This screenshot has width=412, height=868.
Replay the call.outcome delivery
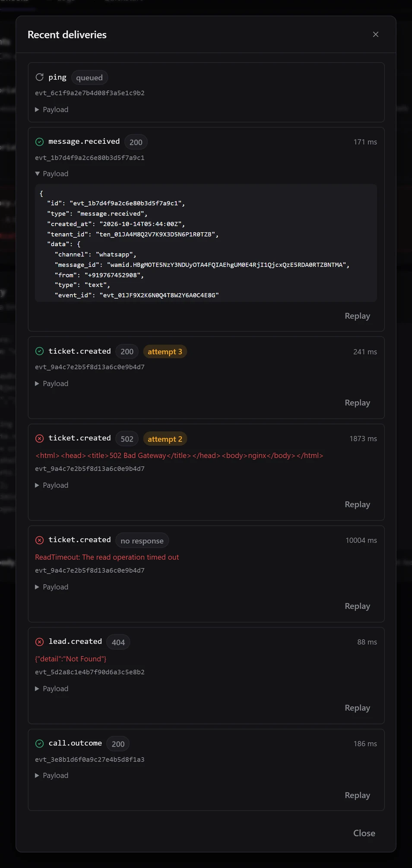357,795
